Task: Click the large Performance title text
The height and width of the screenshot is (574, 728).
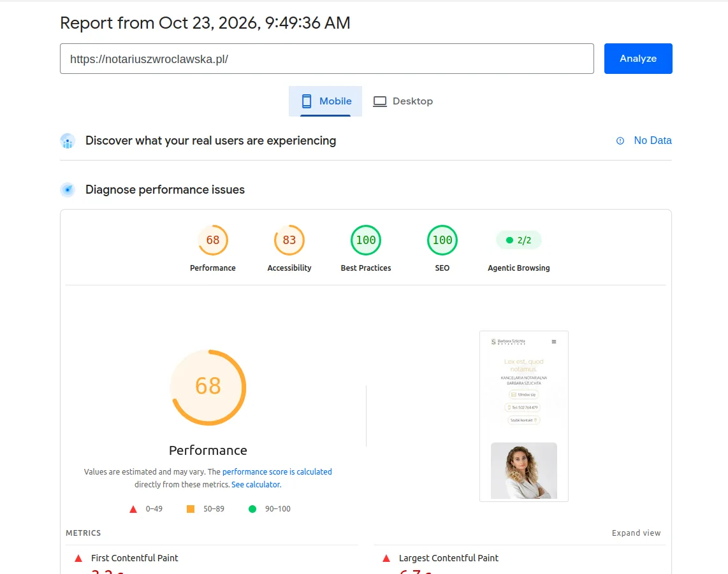Action: 208,450
